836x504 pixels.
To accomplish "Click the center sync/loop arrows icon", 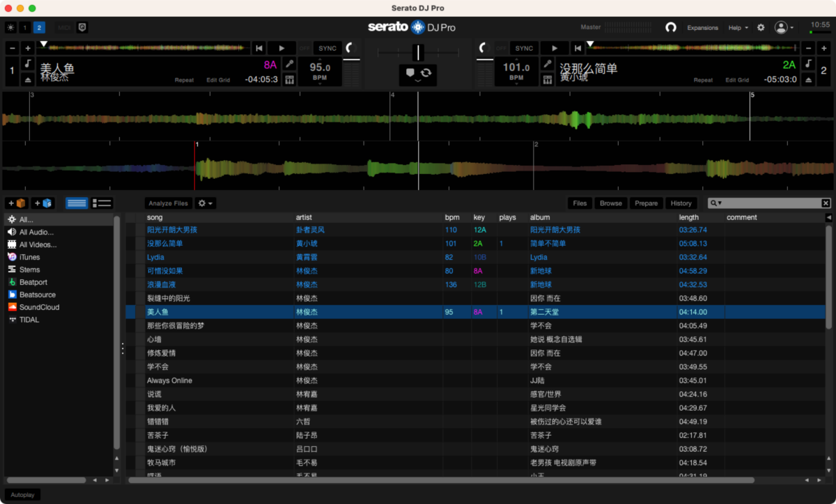I will pos(426,72).
